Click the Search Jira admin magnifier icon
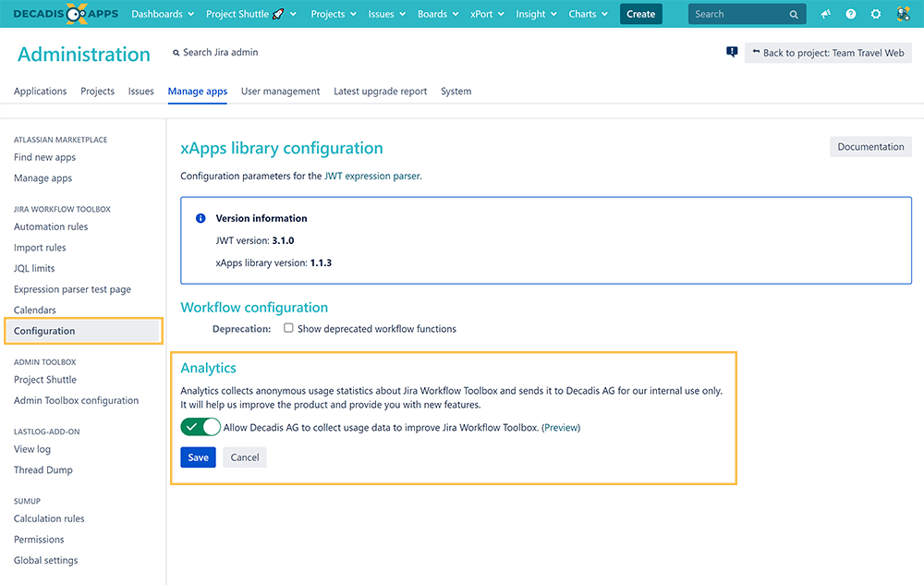Screen dimensions: 924x585 coord(176,53)
